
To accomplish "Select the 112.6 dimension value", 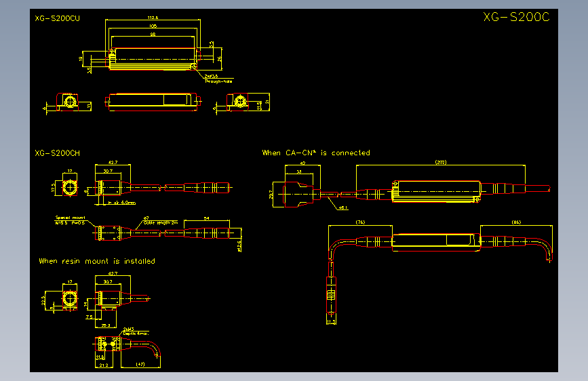I will click(153, 18).
